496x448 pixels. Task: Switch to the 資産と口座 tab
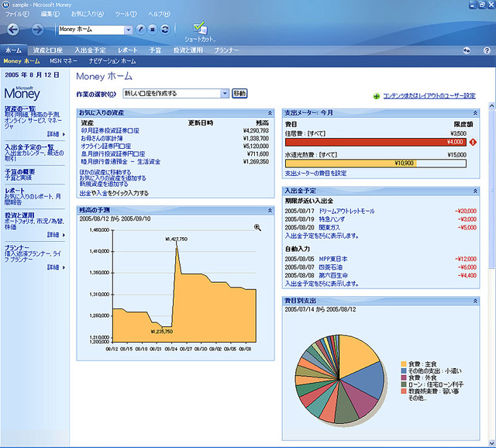coord(47,50)
